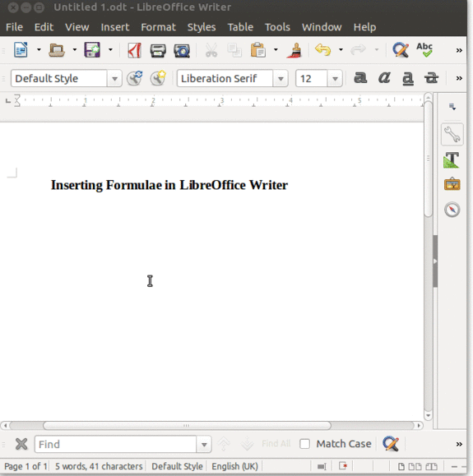
Task: Click the Open file folder icon
Action: tap(57, 50)
